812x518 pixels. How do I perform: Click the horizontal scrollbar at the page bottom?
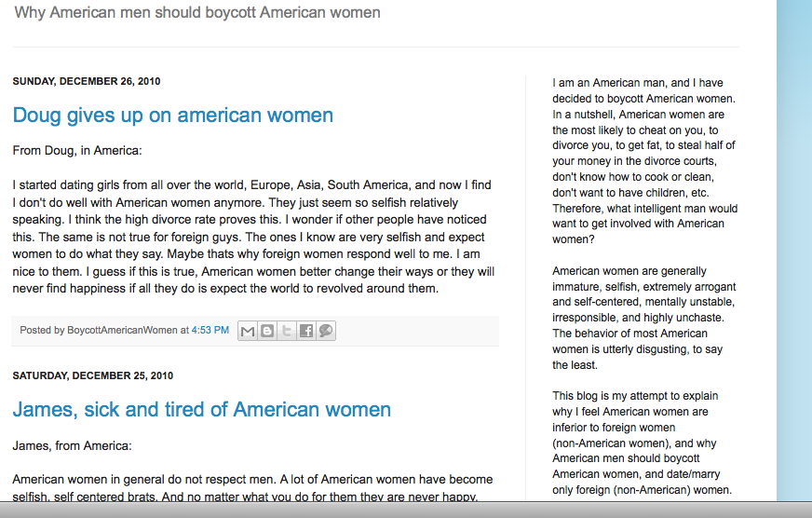coord(406,511)
